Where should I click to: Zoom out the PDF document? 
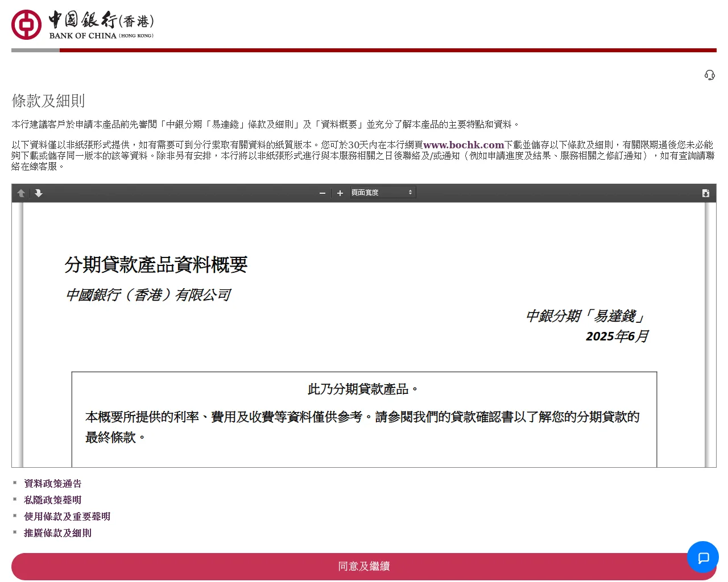322,193
